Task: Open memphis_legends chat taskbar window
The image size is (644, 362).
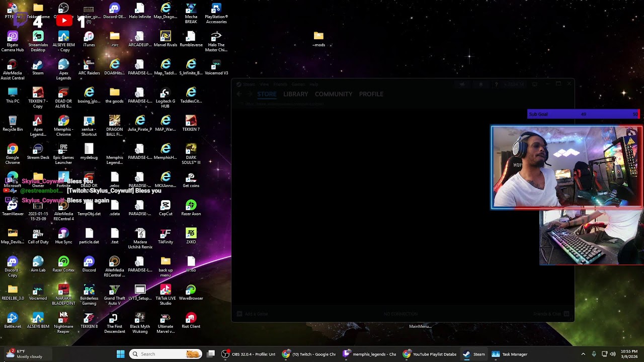Action: 369,354
